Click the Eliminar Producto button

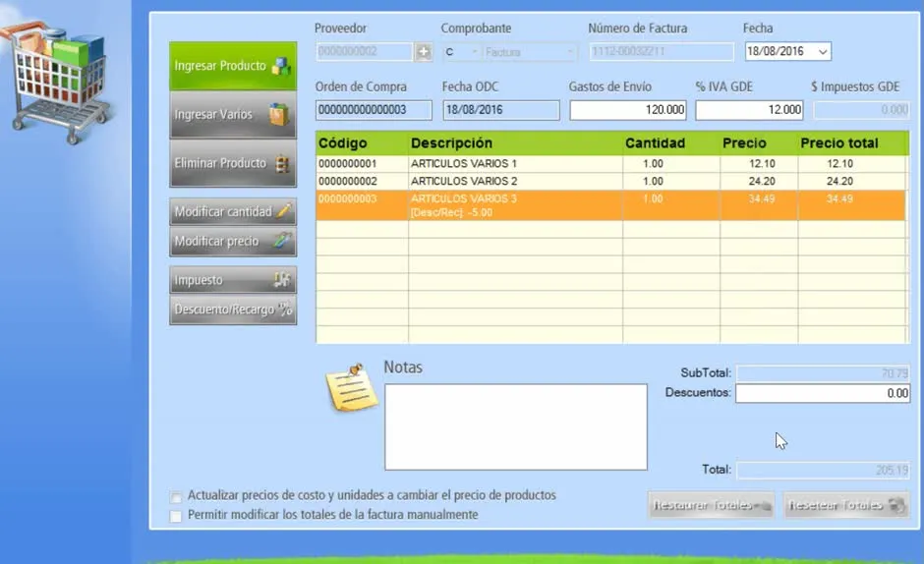pos(233,163)
